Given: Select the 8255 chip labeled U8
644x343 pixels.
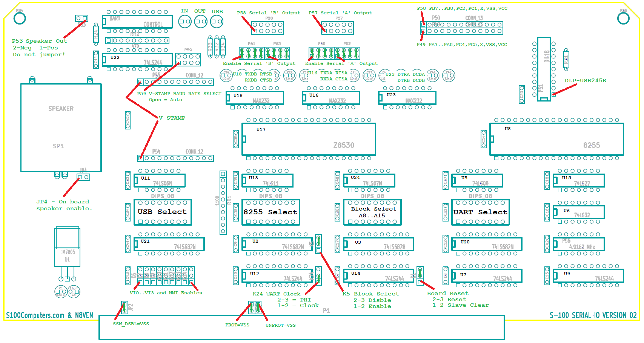Looking at the screenshot, I should pos(556,139).
